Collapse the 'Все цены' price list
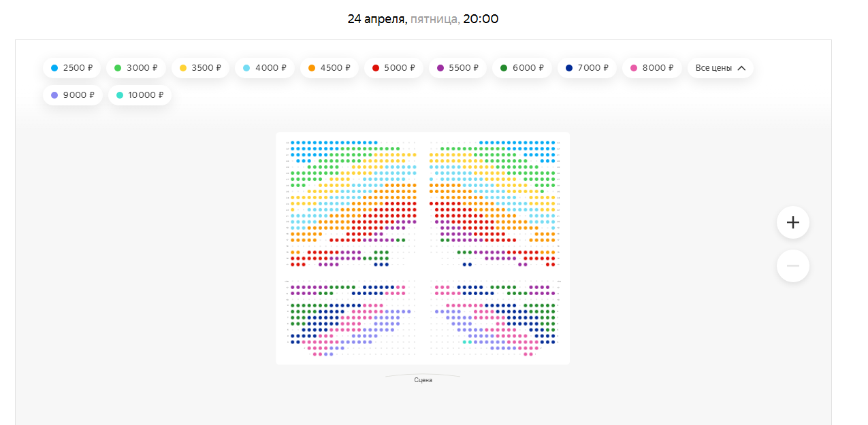Screen dimensions: 868x425 click(720, 68)
